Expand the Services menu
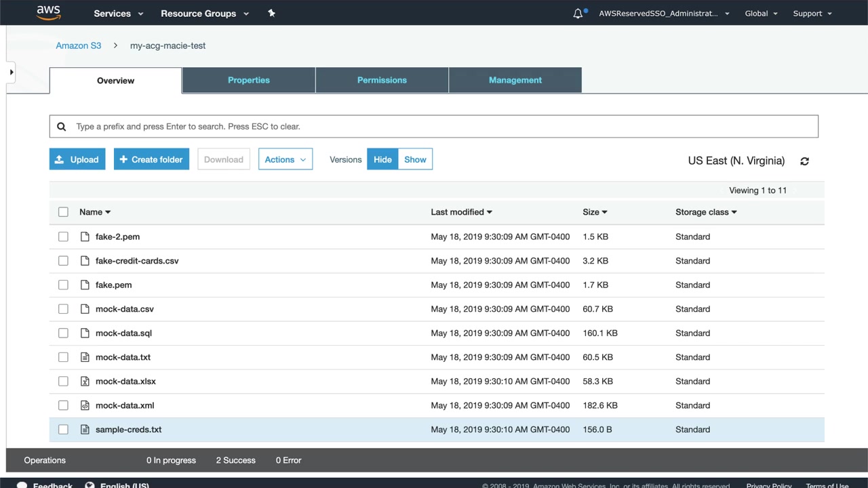This screenshot has height=488, width=868. 118,14
